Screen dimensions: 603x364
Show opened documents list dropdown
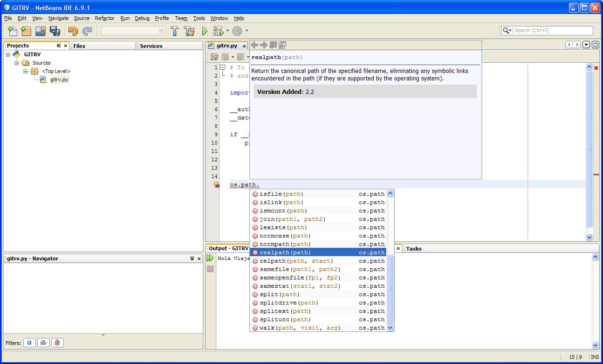586,45
